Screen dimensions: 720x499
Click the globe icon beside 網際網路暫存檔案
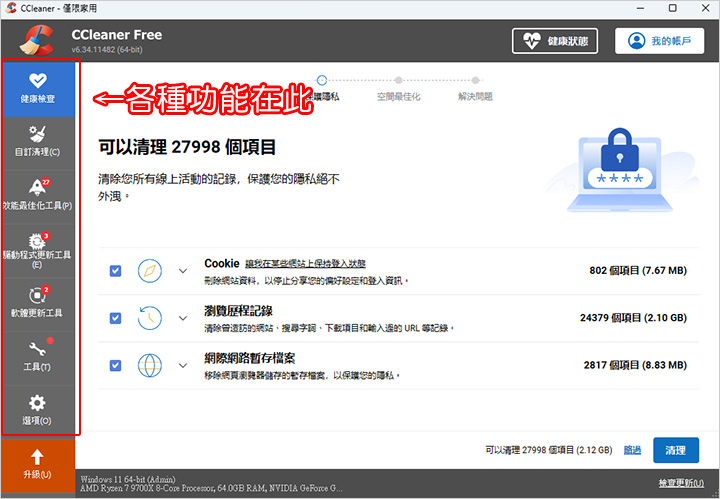150,365
